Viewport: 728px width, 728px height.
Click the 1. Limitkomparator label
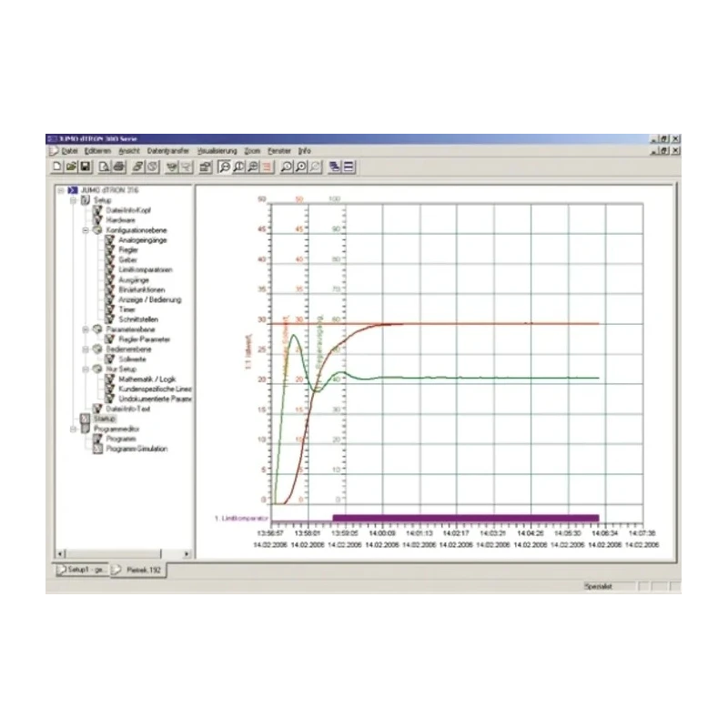241,518
